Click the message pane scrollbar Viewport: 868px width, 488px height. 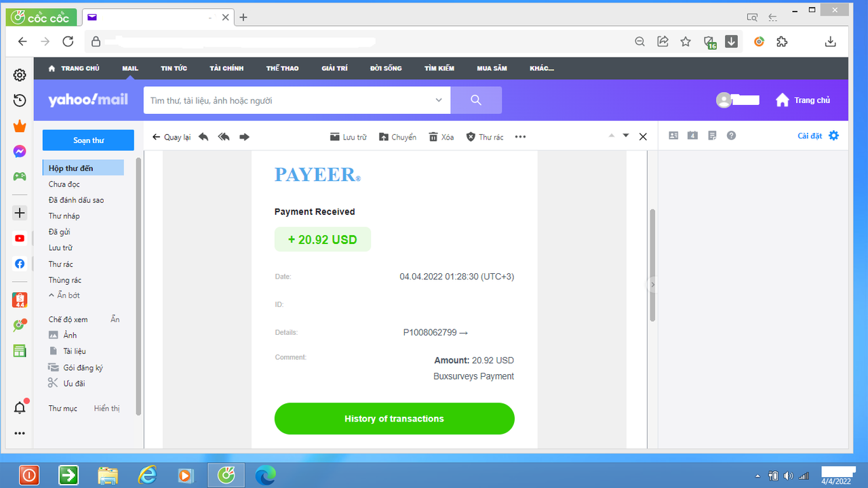click(x=652, y=264)
